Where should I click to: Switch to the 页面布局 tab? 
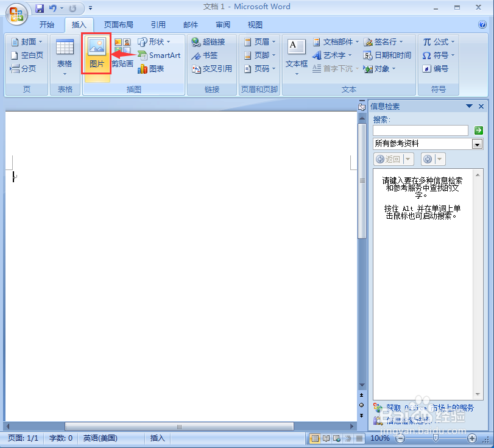[x=118, y=24]
